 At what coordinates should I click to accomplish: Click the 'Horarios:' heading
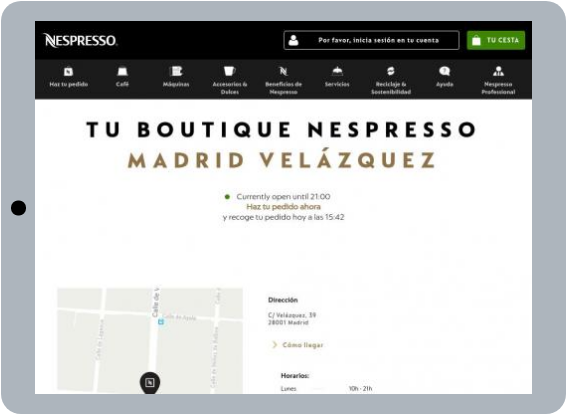[295, 376]
